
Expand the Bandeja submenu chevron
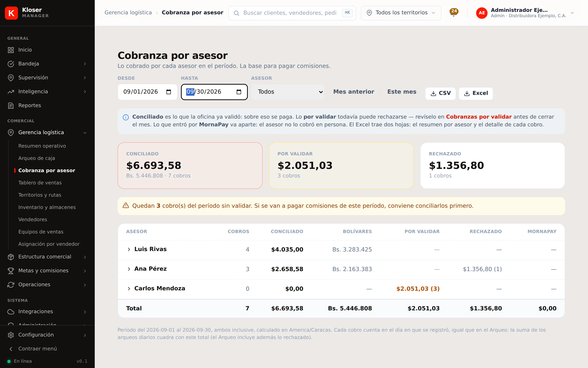pyautogui.click(x=85, y=64)
